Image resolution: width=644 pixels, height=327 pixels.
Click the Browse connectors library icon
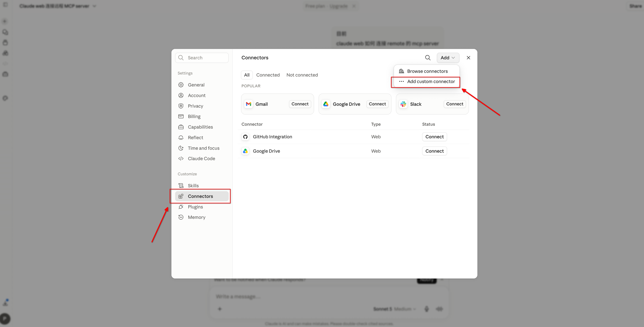pyautogui.click(x=401, y=71)
